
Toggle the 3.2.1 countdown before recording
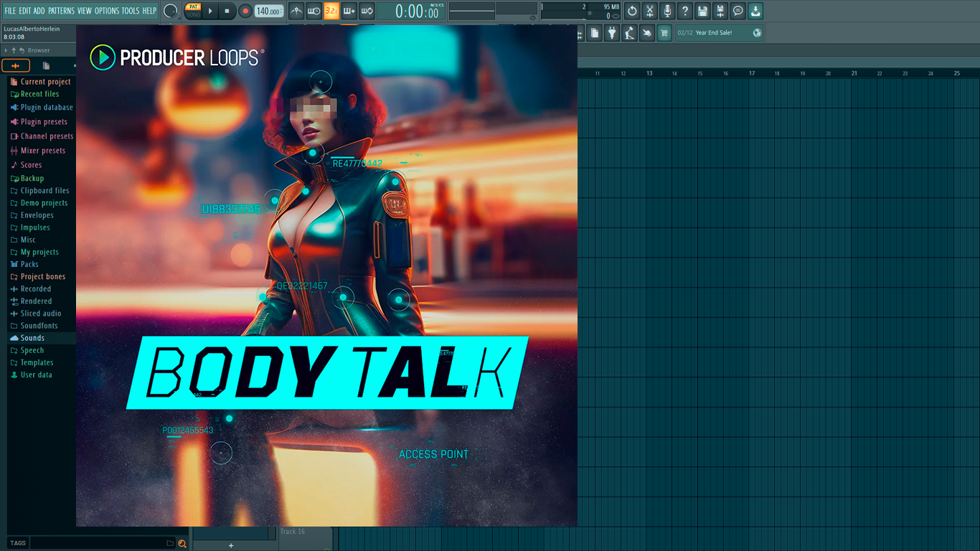pos(331,11)
